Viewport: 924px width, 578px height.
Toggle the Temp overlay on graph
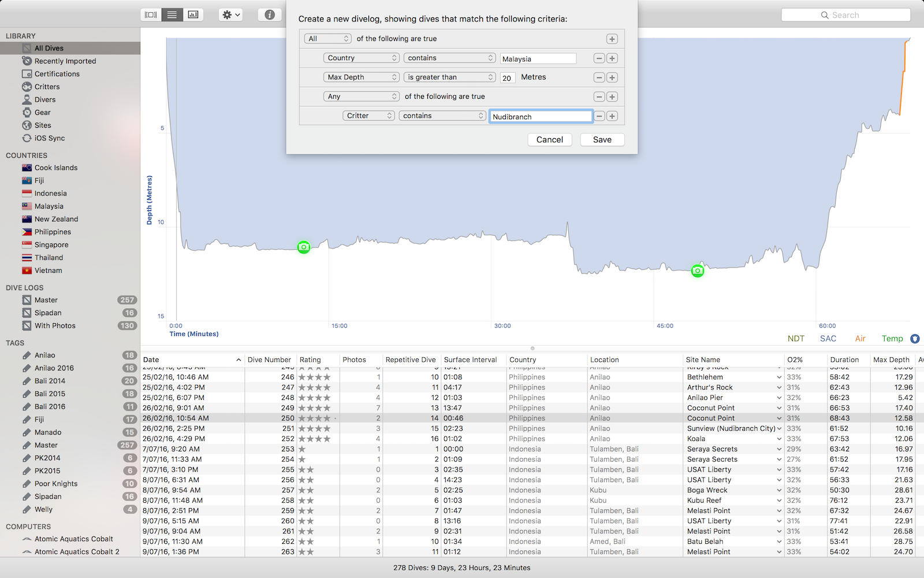click(892, 339)
